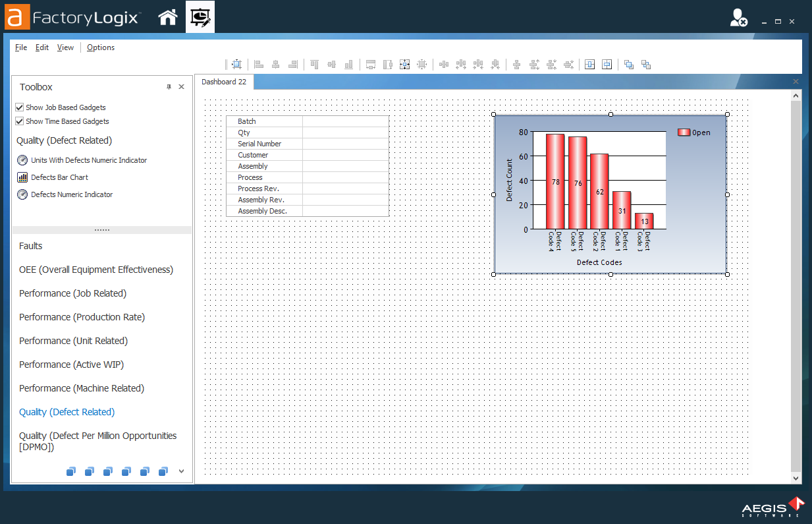This screenshot has width=812, height=524.
Task: Expand the Faults gadget category
Action: coord(30,246)
